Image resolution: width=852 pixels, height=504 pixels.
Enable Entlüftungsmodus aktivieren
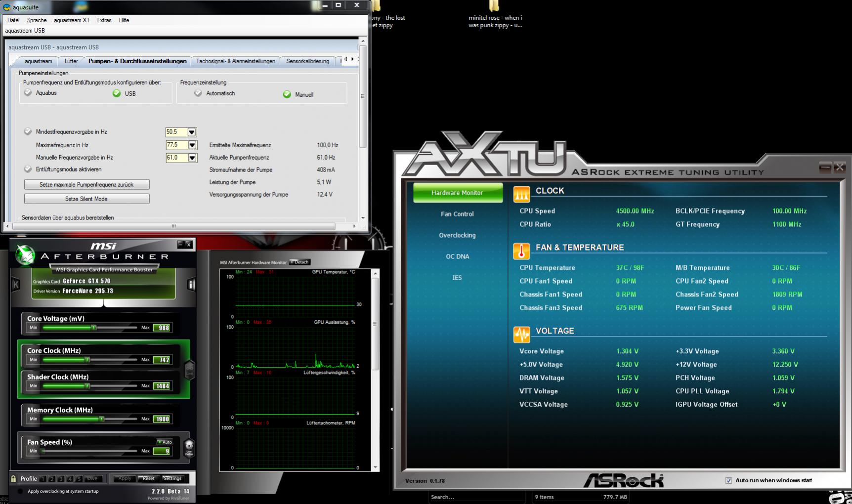(x=28, y=169)
